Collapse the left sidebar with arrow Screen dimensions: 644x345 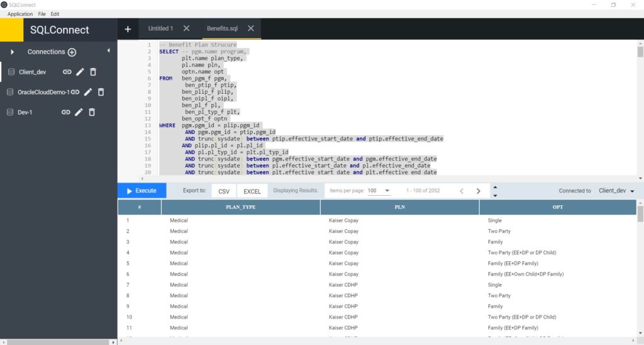[108, 51]
